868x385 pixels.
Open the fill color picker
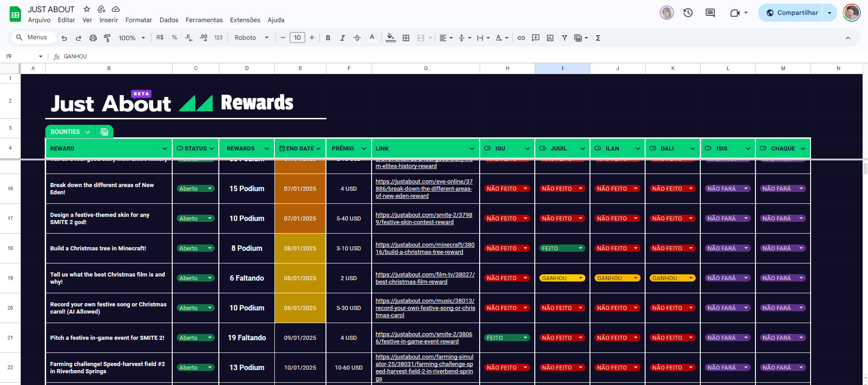pos(391,38)
